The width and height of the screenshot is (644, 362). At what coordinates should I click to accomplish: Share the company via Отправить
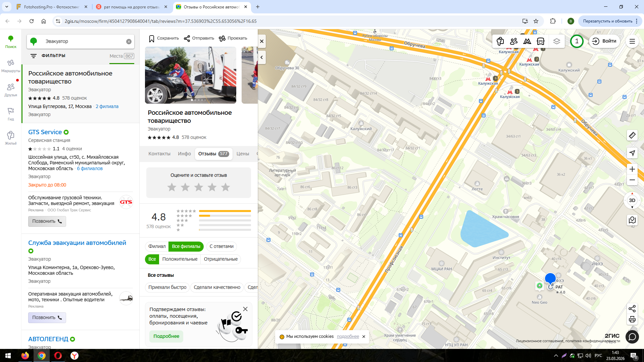pos(199,38)
